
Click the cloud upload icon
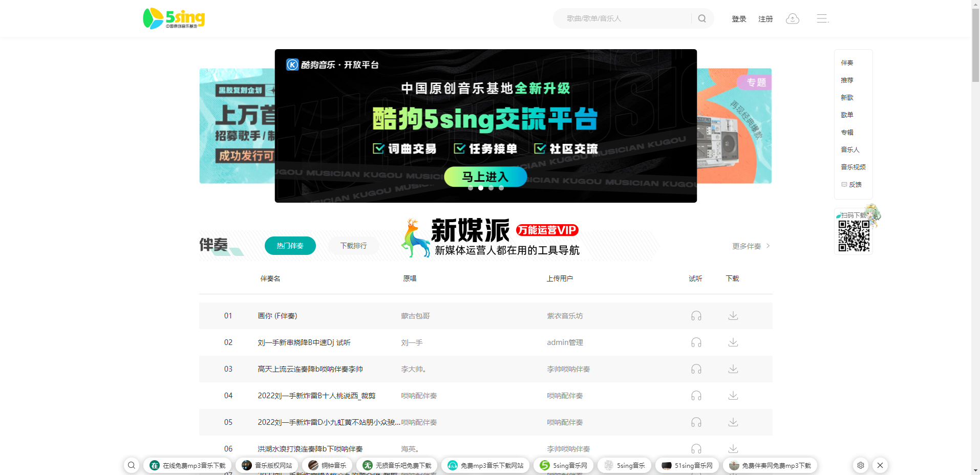793,18
